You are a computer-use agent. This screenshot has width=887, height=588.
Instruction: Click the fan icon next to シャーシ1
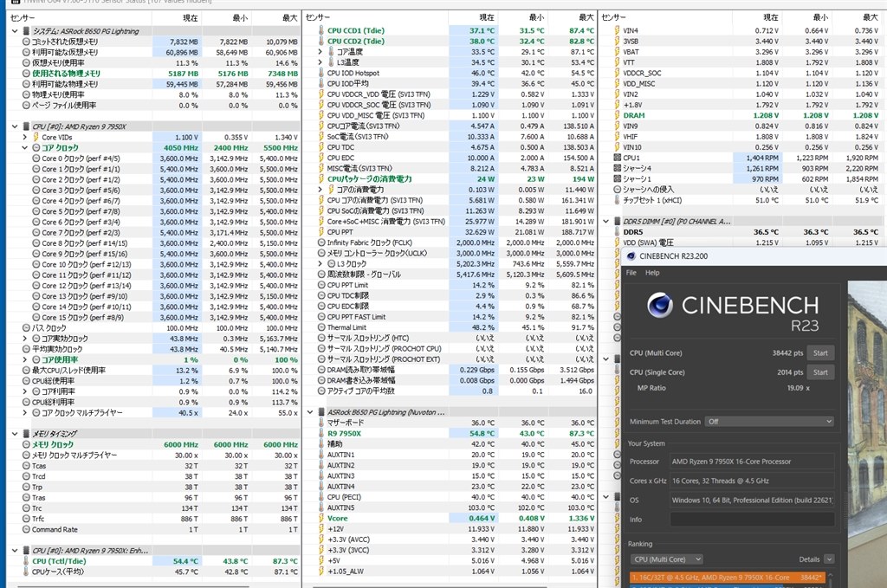617,179
